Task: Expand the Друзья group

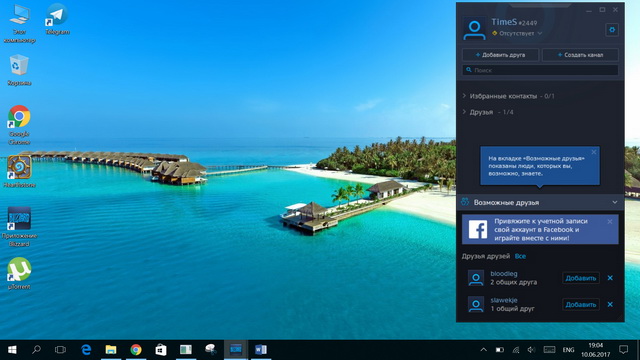Action: (488, 112)
